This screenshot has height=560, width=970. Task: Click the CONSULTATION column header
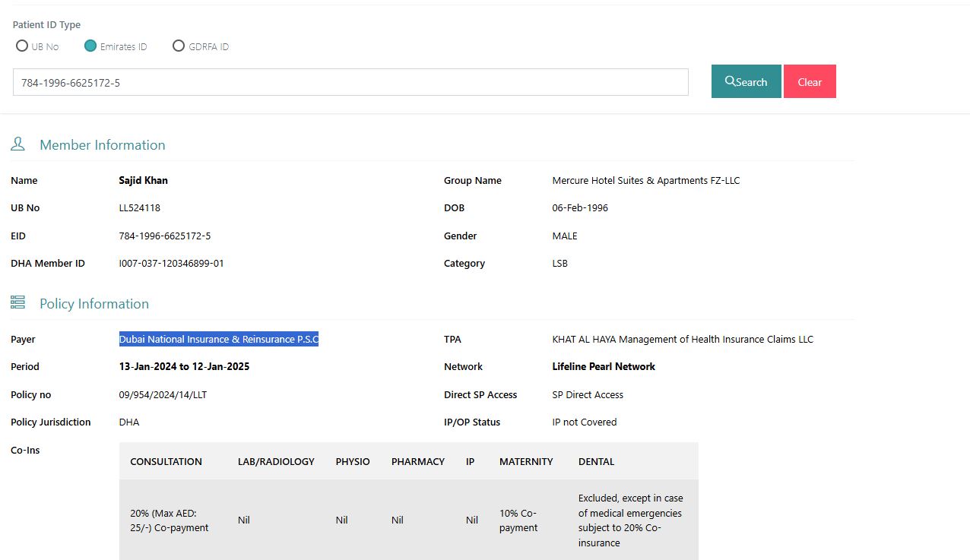(x=166, y=461)
